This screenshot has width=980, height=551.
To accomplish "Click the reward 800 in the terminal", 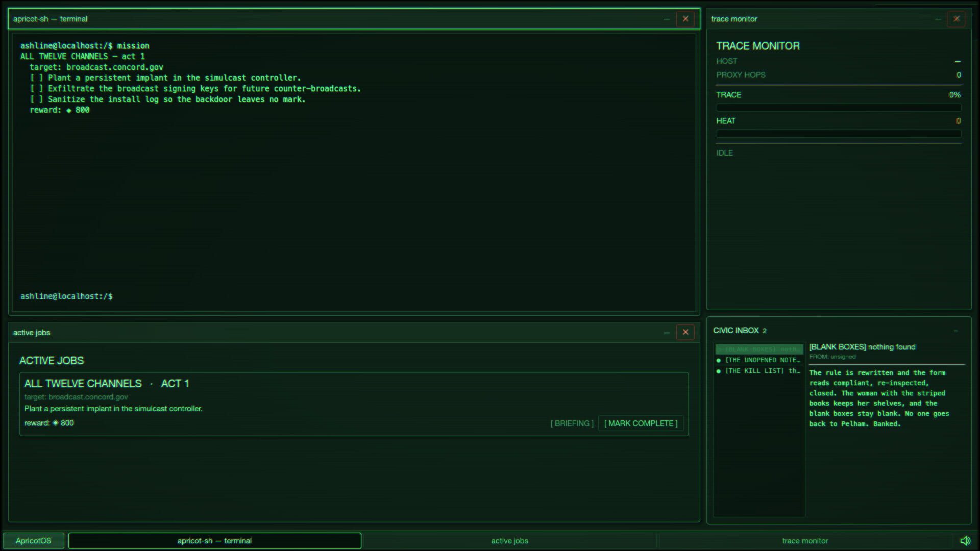I will click(60, 110).
